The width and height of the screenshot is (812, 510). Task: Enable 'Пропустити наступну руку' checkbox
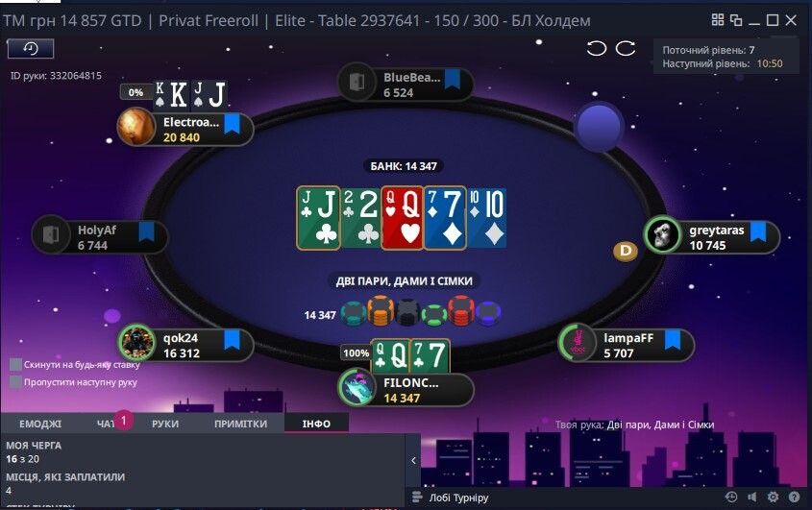[16, 382]
